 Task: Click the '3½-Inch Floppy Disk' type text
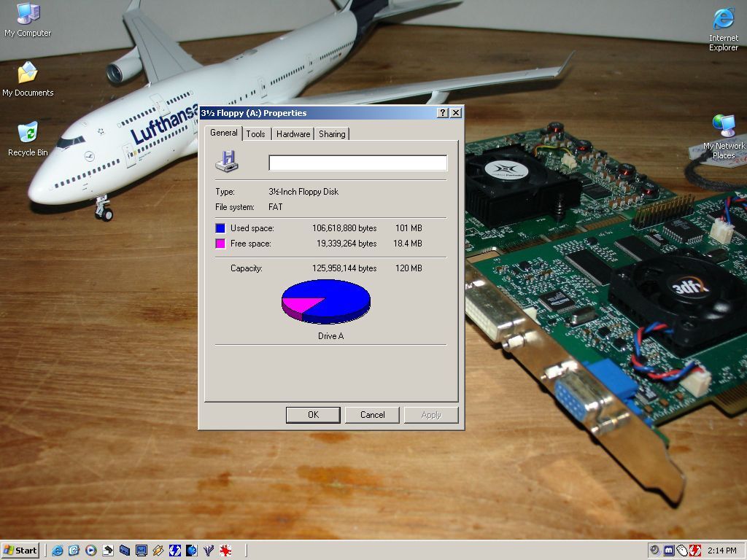(x=303, y=192)
